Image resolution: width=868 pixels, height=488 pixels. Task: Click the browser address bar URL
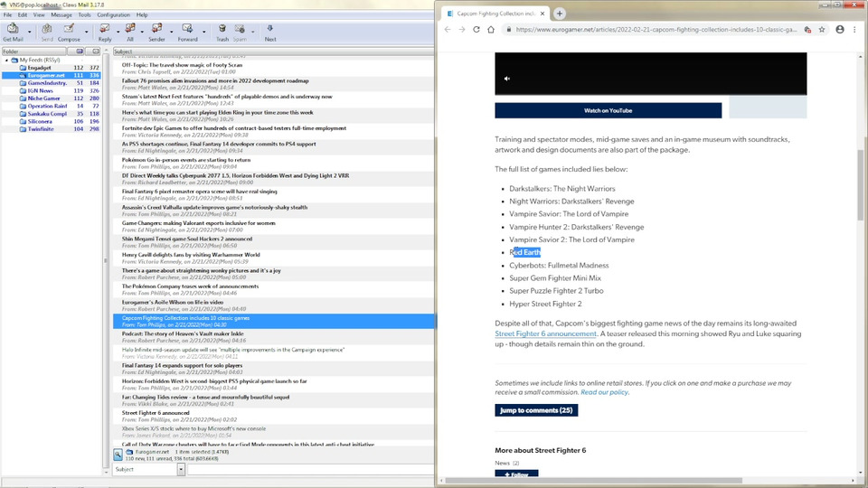[656, 29]
